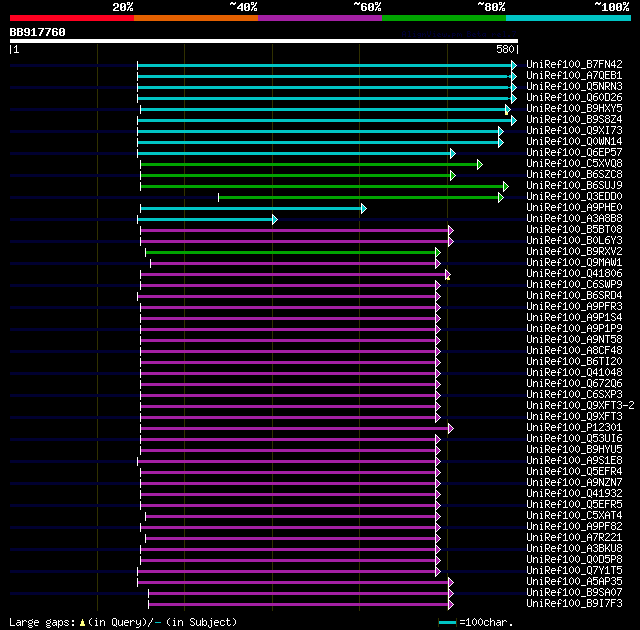Click the cyan 100char scale bar in legend
The height and width of the screenshot is (630, 640).
[x=447, y=622]
